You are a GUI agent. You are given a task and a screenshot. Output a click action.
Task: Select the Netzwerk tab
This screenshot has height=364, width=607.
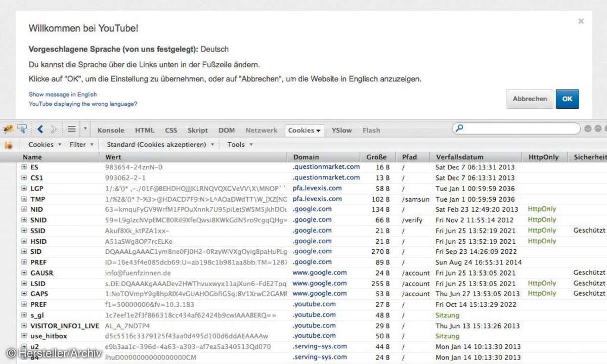coord(262,130)
